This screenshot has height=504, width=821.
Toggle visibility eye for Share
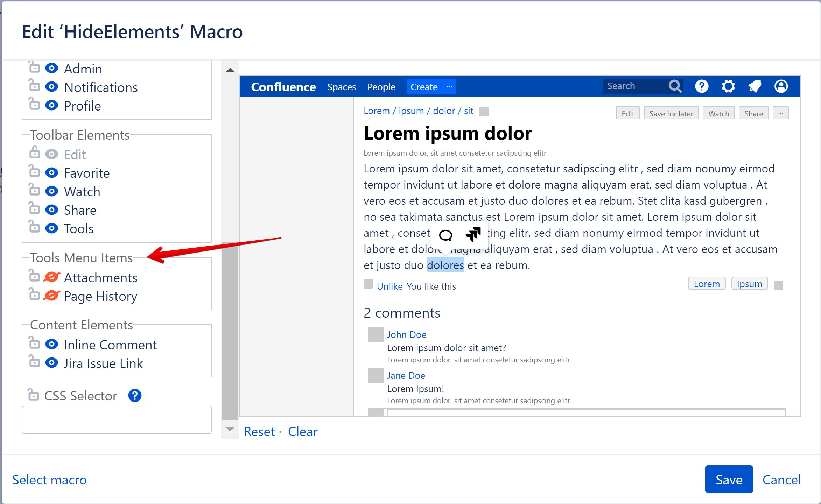pyautogui.click(x=52, y=210)
